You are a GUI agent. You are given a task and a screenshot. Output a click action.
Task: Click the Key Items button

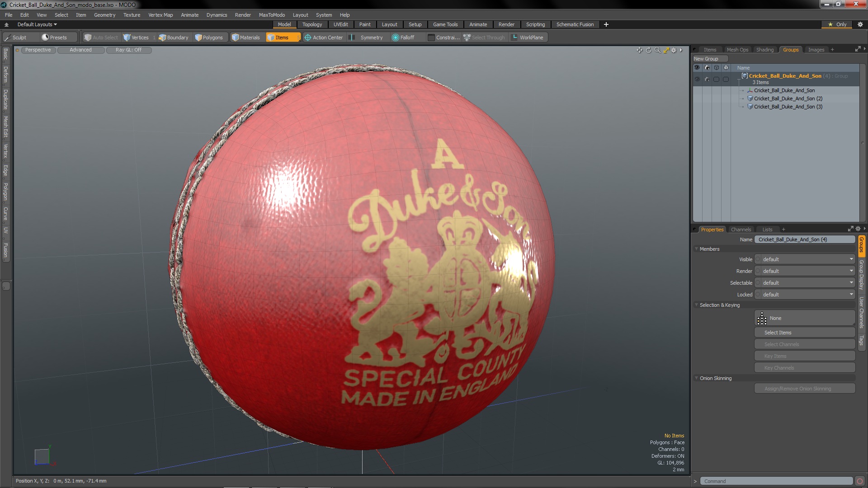[805, 356]
